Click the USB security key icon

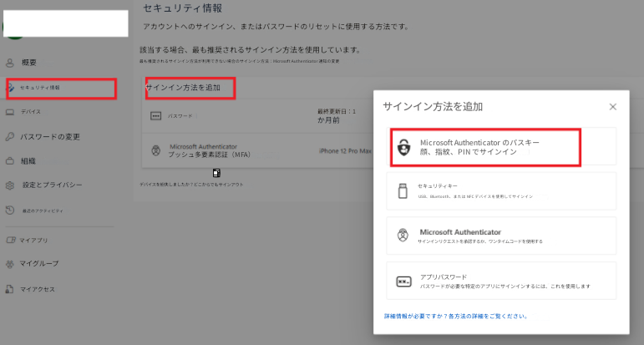point(403,191)
